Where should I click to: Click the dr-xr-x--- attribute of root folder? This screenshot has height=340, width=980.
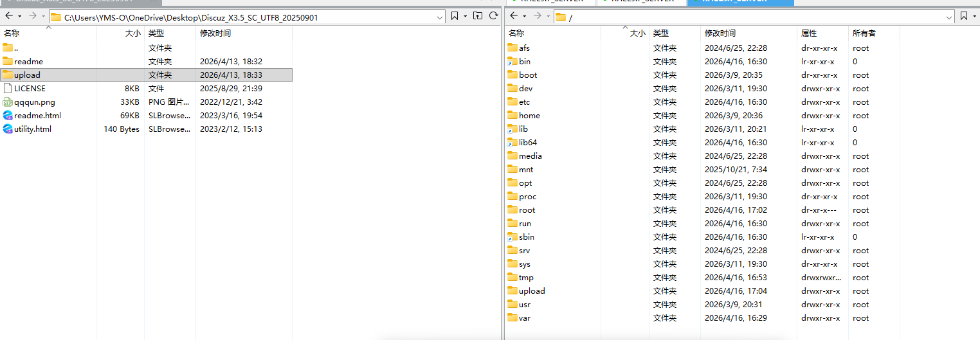click(x=820, y=210)
